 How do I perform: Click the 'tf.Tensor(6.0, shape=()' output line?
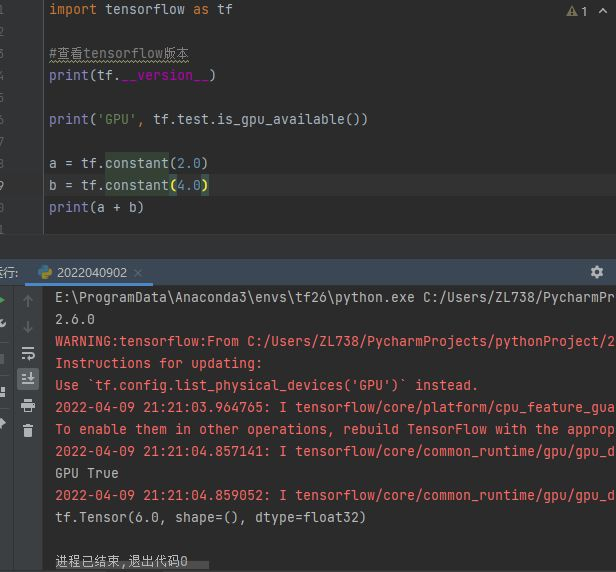click(x=211, y=517)
